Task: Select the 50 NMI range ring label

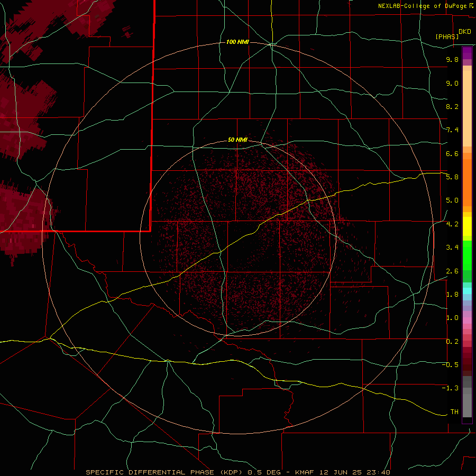Action: pyautogui.click(x=237, y=140)
